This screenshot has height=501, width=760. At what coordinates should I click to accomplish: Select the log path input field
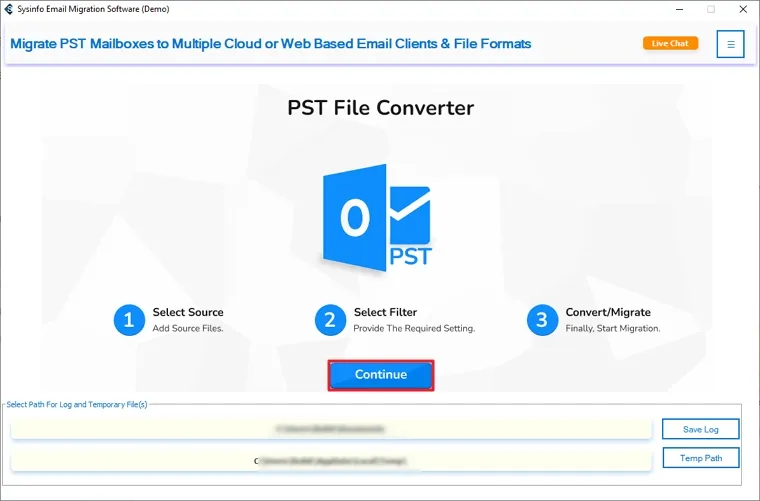(x=331, y=429)
